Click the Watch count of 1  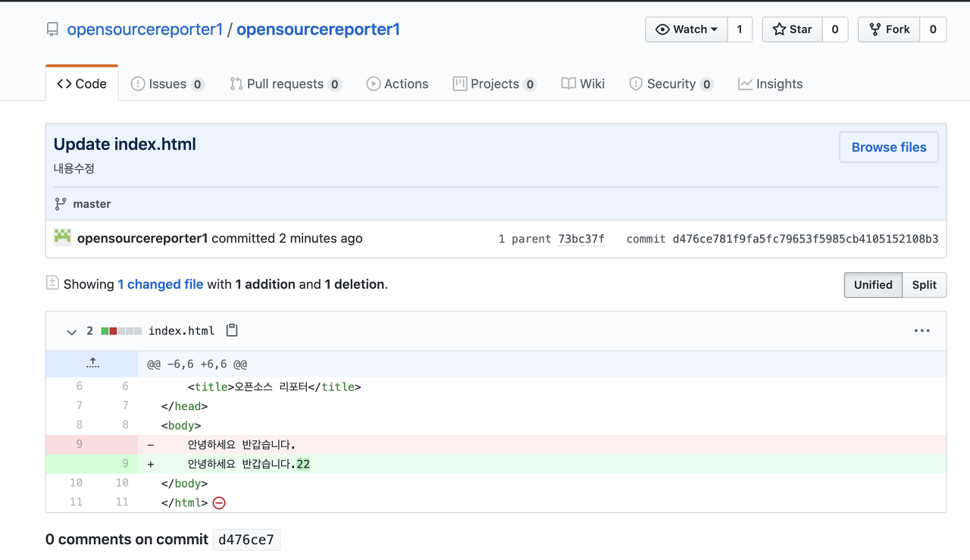(x=740, y=30)
